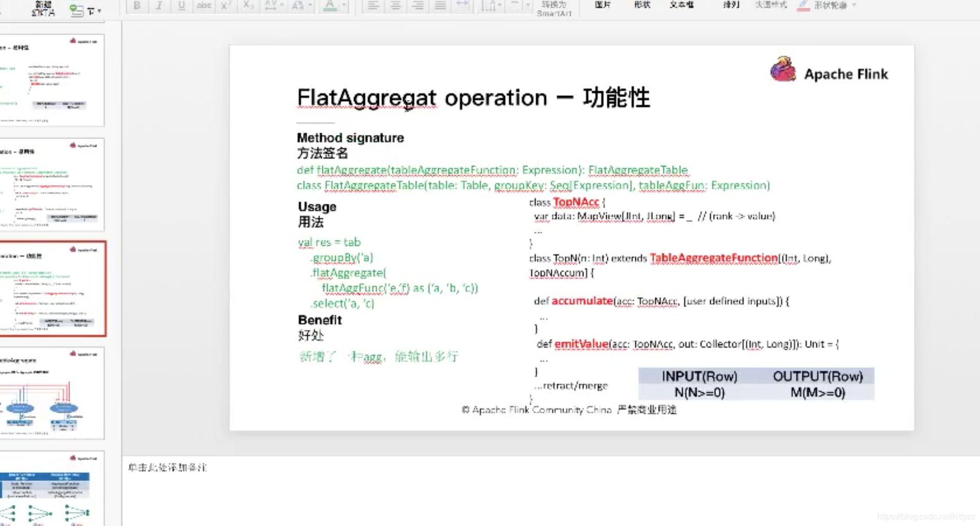
Task: Click the distribute text horizontally icon
Action: click(x=462, y=5)
